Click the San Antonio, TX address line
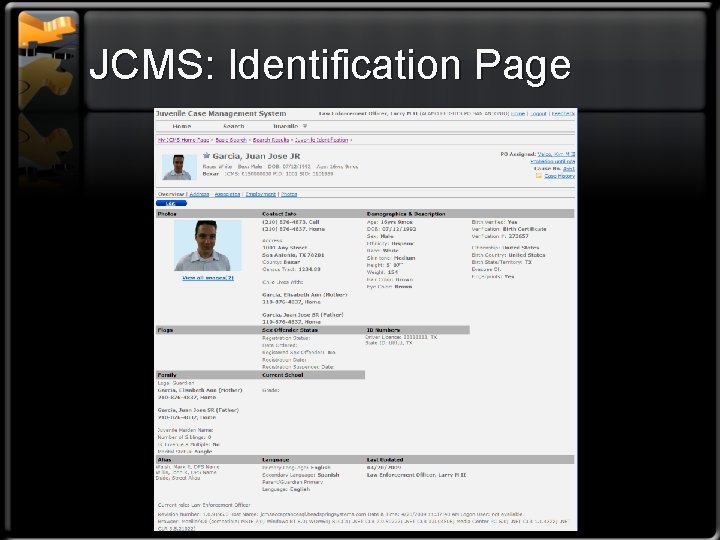Image resolution: width=720 pixels, height=540 pixels. (x=293, y=255)
